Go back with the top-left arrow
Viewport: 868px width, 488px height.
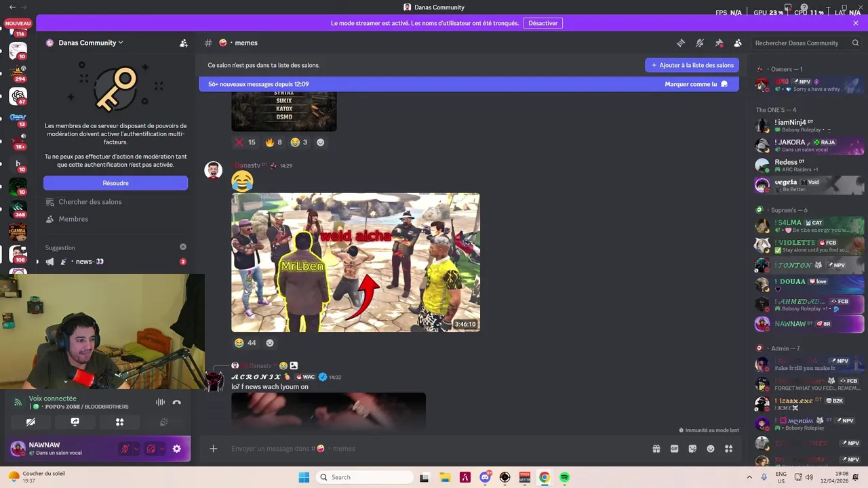point(12,7)
